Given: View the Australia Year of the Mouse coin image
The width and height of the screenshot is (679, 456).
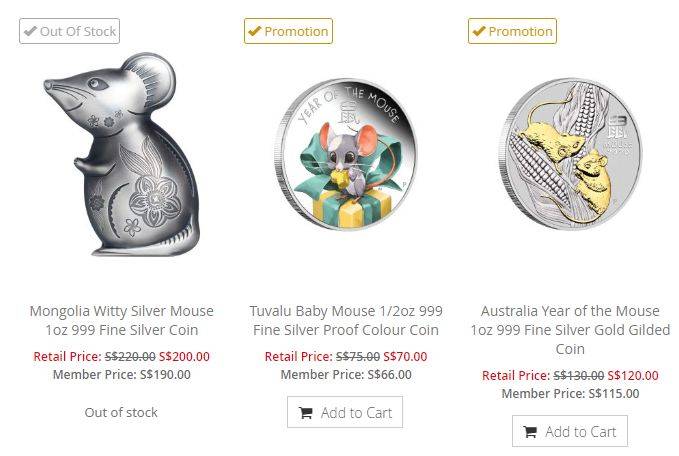Looking at the screenshot, I should [x=570, y=163].
